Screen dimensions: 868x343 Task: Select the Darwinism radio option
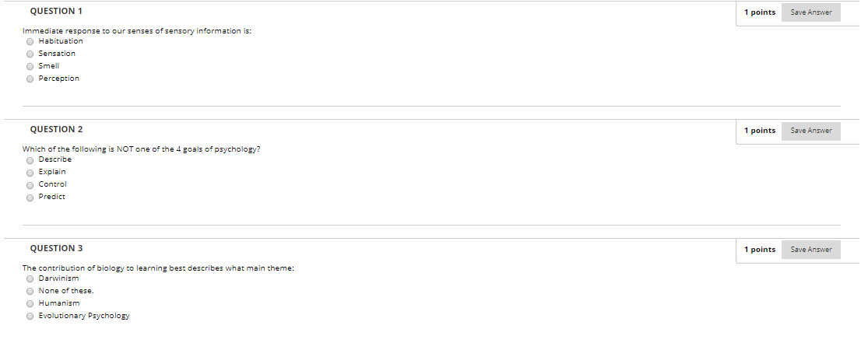(x=30, y=278)
